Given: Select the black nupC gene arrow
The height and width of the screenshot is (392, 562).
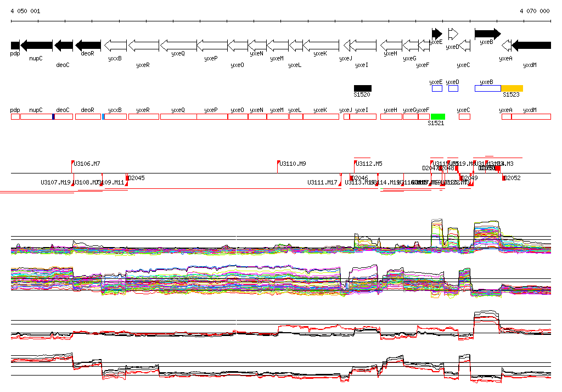Looking at the screenshot, I should click(x=37, y=46).
